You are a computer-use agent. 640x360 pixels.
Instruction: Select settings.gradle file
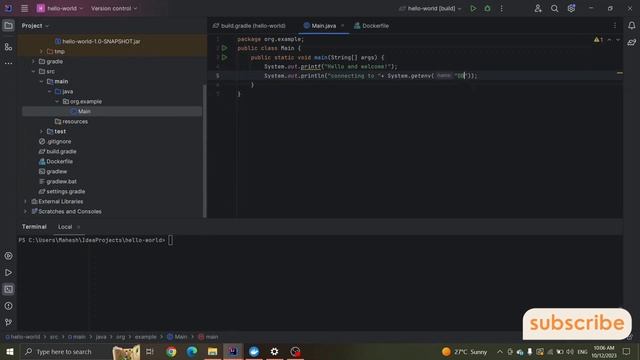pos(62,191)
